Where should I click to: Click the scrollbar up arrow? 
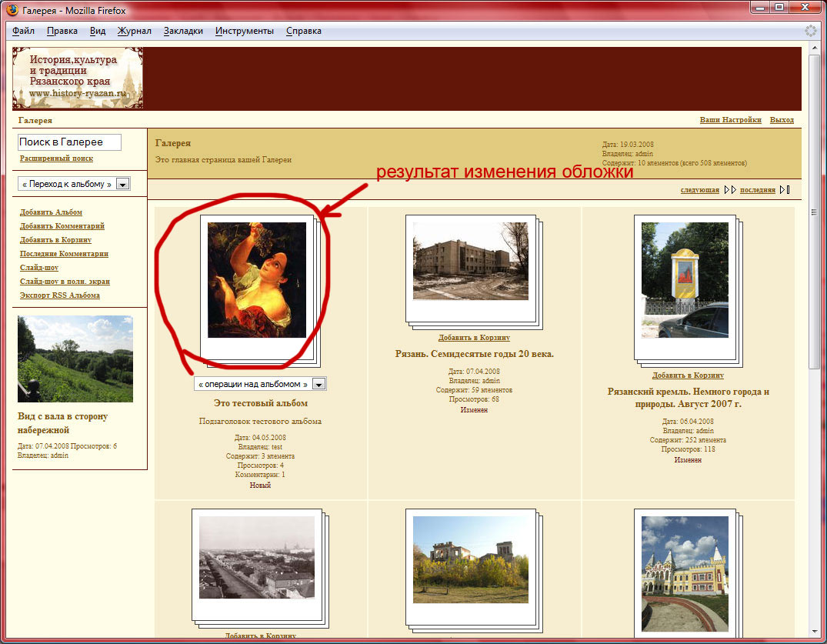[x=814, y=49]
